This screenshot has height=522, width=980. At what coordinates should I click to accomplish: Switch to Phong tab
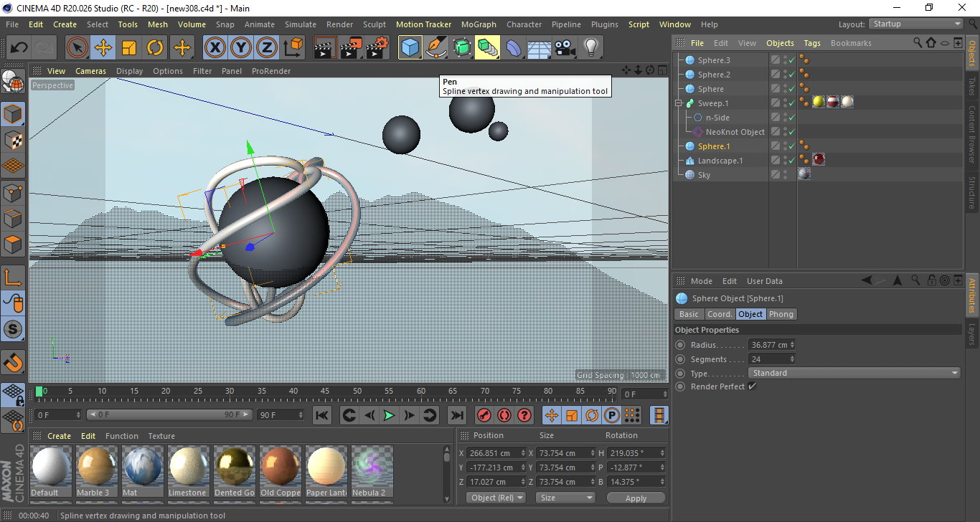(x=781, y=314)
